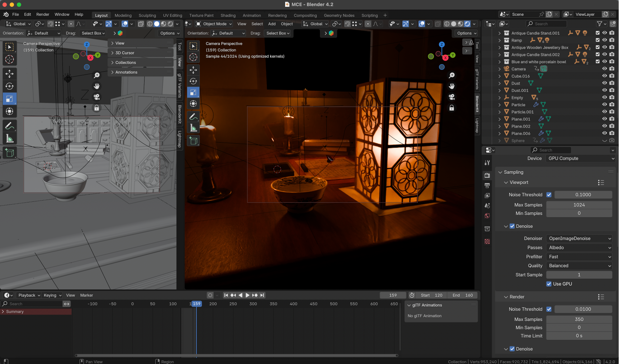The image size is (619, 364).
Task: Open the Render menu
Action: tap(43, 14)
